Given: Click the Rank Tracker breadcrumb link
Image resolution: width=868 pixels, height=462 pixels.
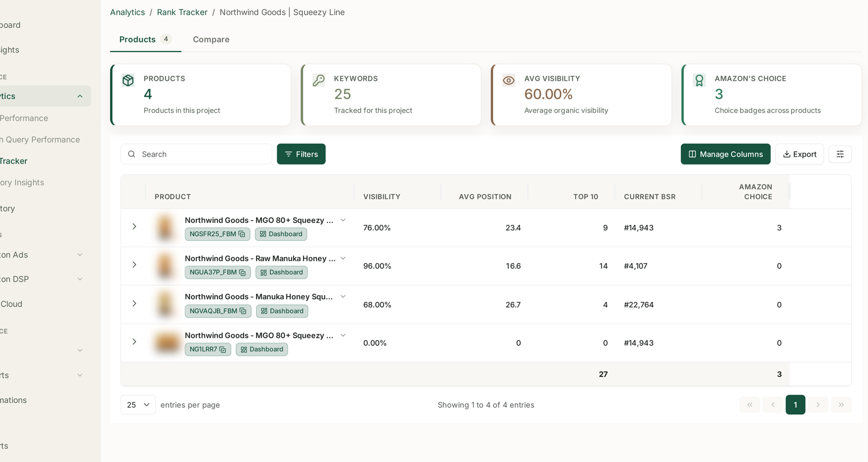Looking at the screenshot, I should [182, 12].
